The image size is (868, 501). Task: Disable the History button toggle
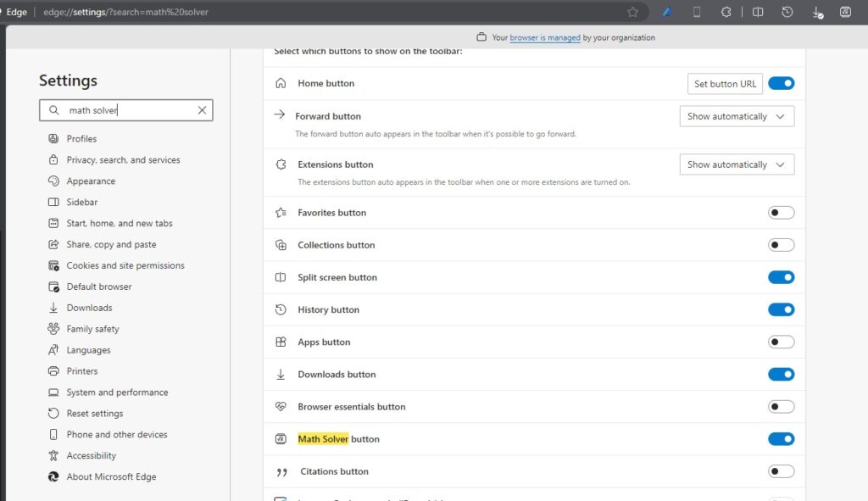pyautogui.click(x=781, y=309)
